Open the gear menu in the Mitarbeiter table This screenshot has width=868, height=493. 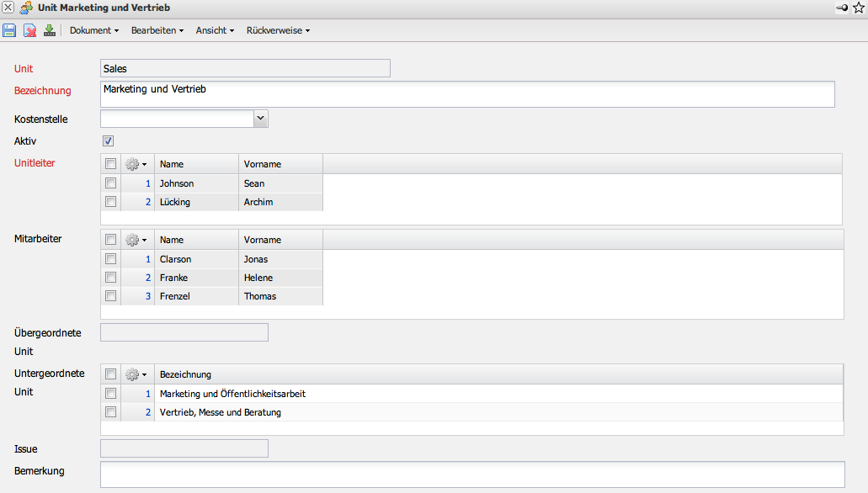coord(136,240)
